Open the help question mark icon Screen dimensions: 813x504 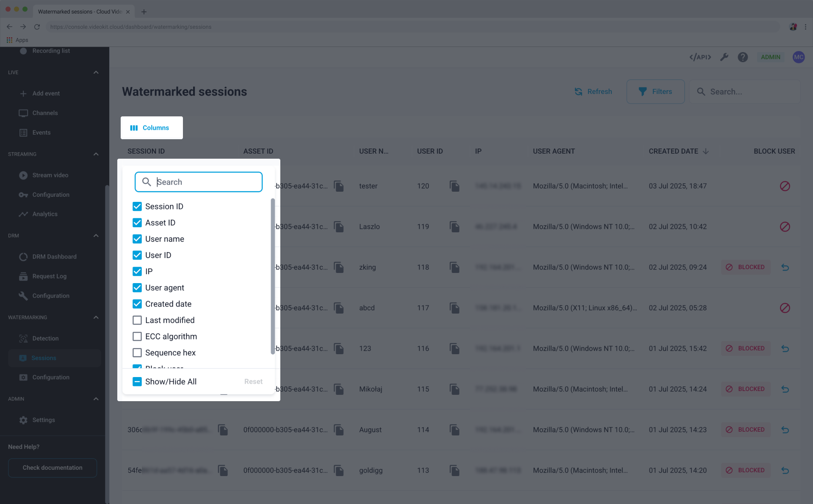point(743,57)
